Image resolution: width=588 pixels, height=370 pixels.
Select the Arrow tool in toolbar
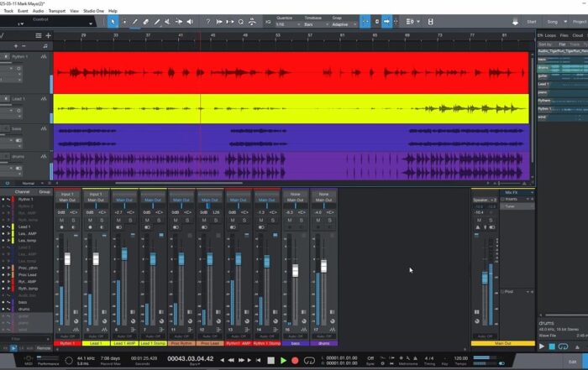click(113, 22)
